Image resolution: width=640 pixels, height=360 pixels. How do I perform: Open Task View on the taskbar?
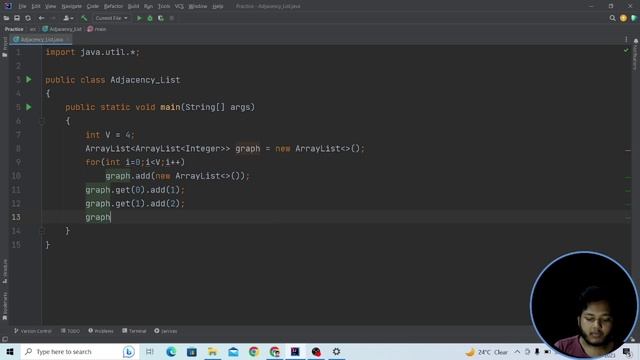[x=150, y=351]
